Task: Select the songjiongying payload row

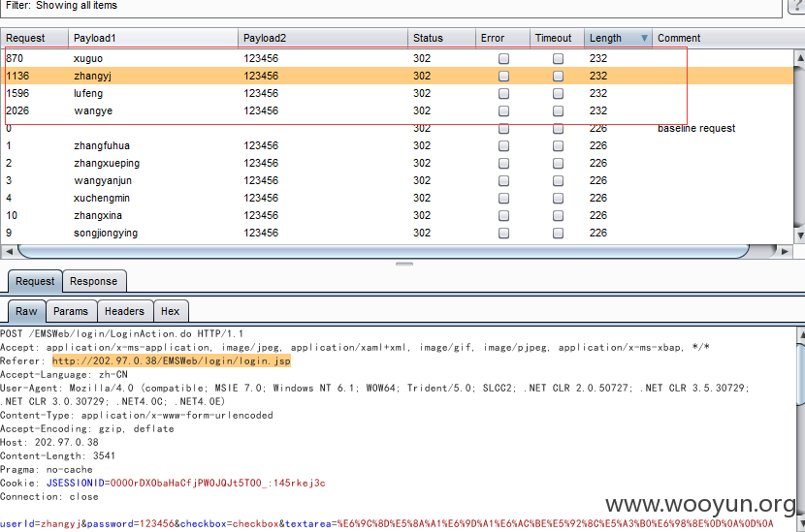Action: tap(397, 233)
